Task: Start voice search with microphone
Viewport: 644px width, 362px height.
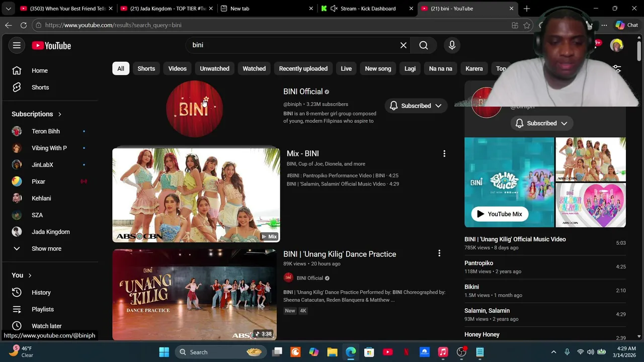Action: point(452,45)
